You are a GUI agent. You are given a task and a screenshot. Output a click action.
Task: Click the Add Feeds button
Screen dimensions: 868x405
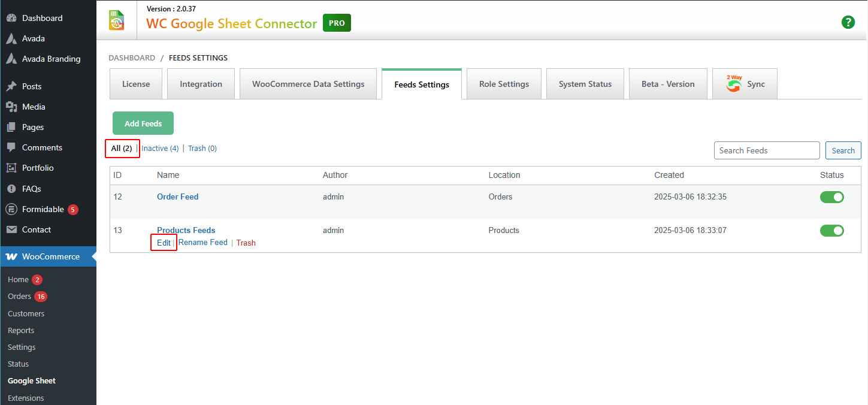143,123
